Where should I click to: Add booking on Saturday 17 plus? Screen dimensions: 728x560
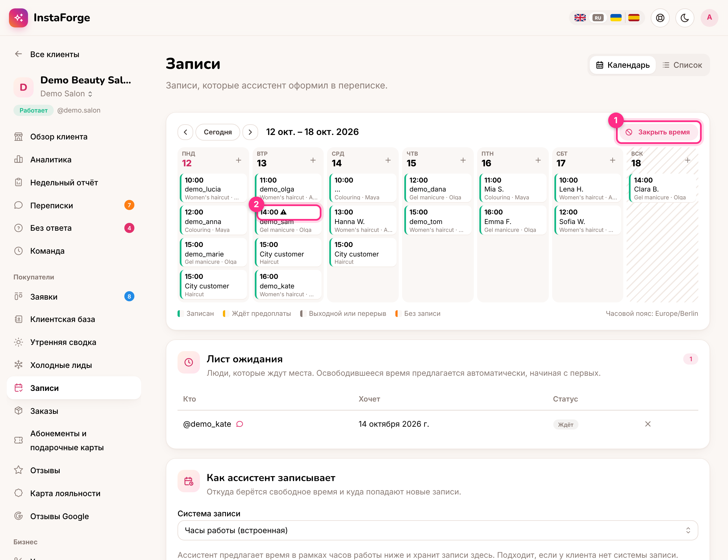point(613,160)
